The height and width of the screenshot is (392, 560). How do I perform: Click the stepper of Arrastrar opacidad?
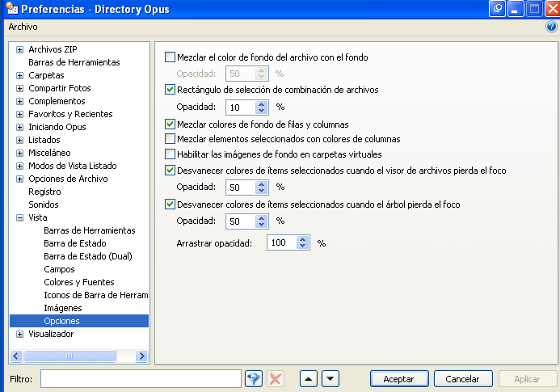[x=302, y=243]
